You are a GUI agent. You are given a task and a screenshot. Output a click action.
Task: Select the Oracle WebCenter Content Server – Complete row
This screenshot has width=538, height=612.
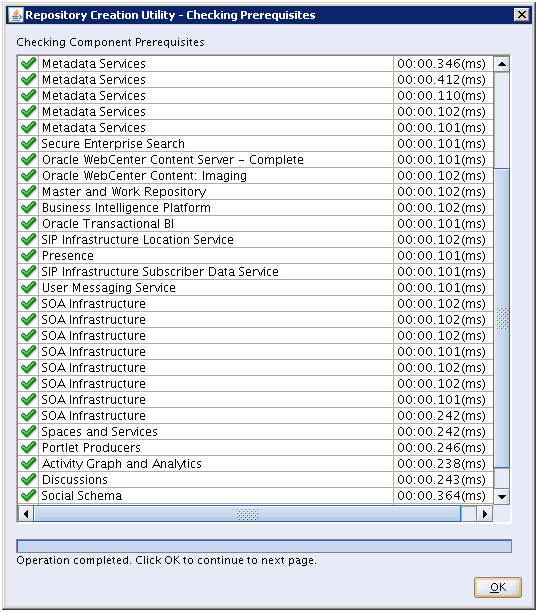[x=256, y=160]
